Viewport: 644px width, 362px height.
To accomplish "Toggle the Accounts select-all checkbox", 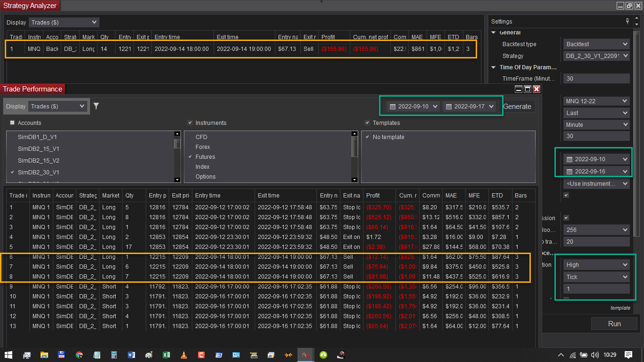I will coord(12,123).
